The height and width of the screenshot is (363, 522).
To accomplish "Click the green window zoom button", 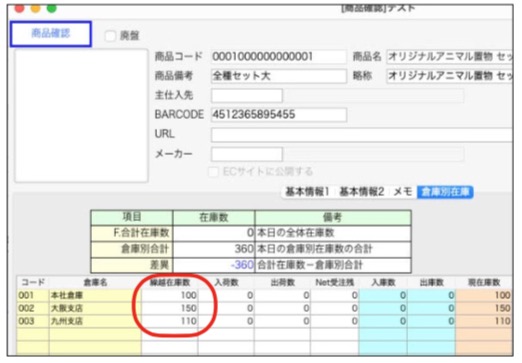I will (51, 8).
